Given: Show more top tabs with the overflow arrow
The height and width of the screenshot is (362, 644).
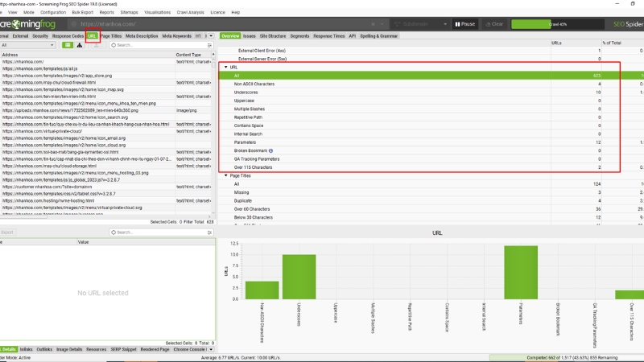Looking at the screenshot, I should [x=211, y=36].
